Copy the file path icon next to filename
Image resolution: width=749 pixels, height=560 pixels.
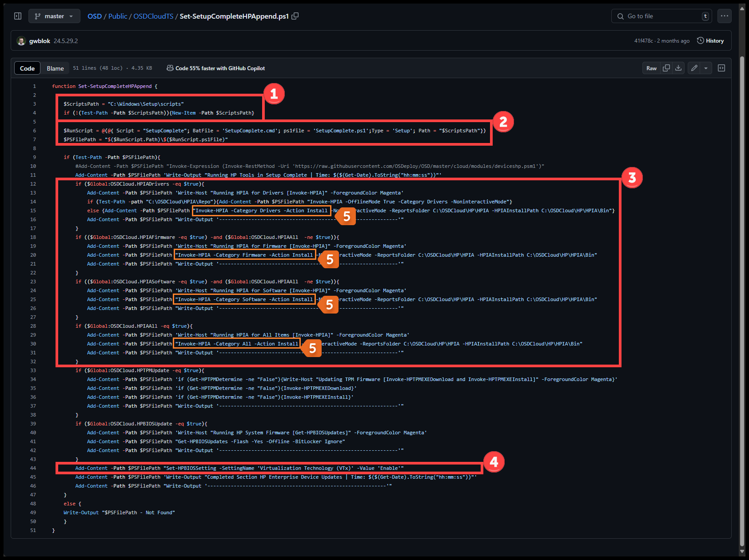(x=295, y=16)
